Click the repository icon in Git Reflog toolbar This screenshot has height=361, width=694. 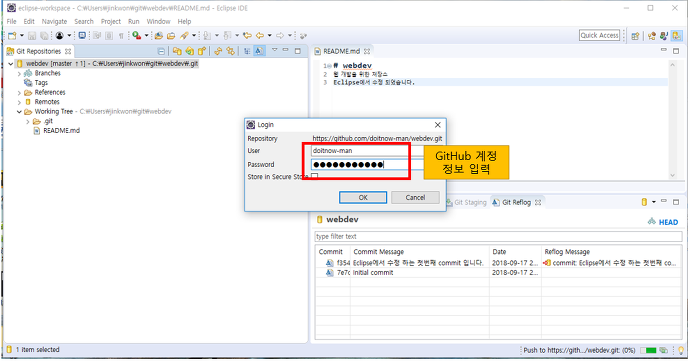pos(644,202)
